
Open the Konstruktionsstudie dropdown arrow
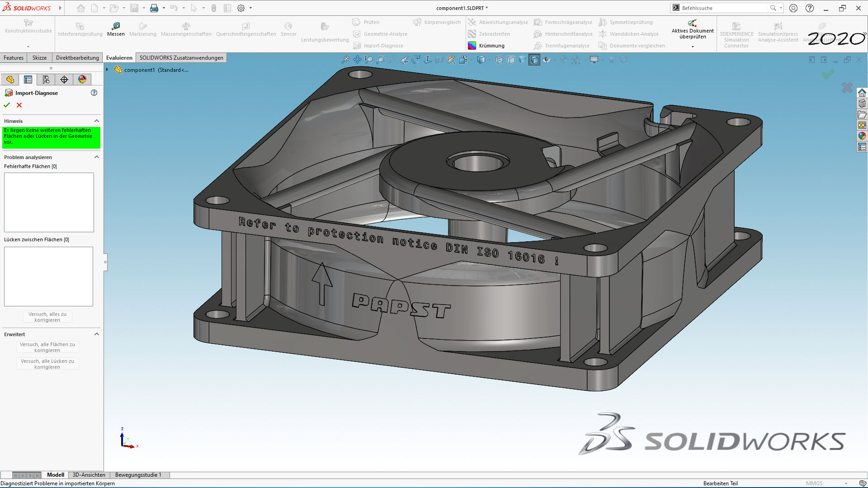(28, 47)
